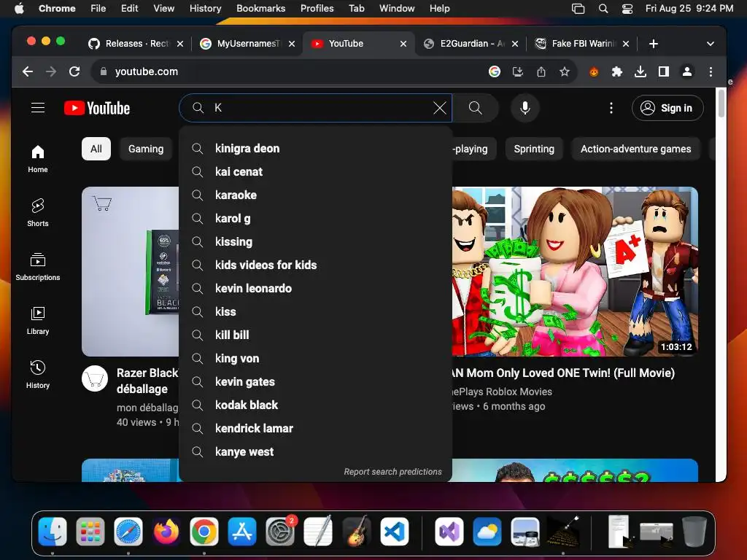
Task: Choose suggestion 'kill bill'
Action: pos(315,335)
